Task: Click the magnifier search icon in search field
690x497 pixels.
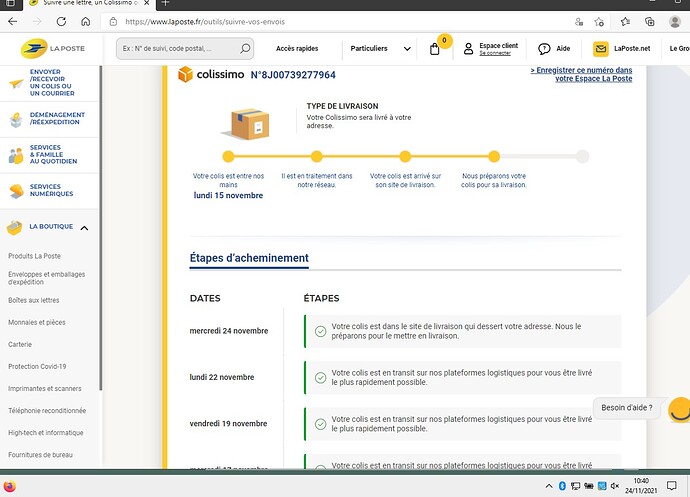Action: click(245, 48)
